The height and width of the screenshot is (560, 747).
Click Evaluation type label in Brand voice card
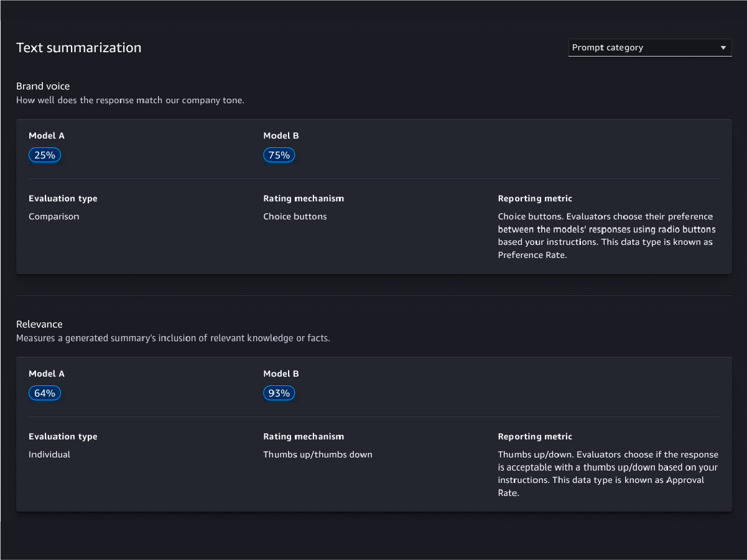pos(63,199)
